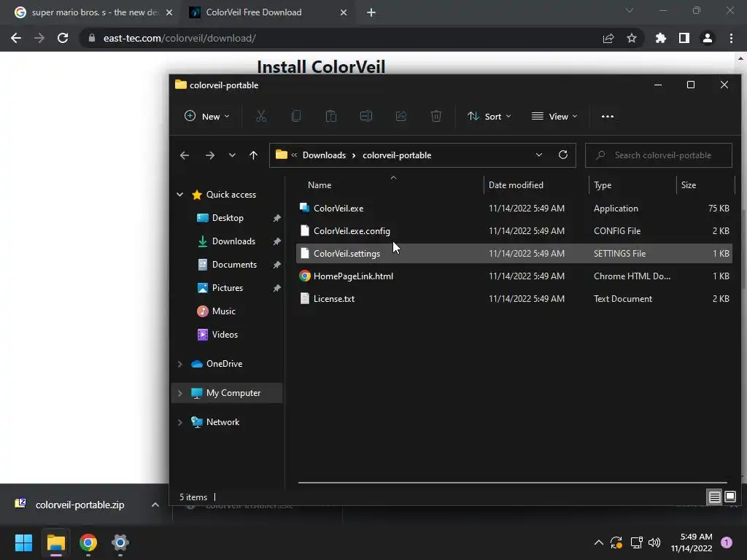Expand the My Computer tree node

click(179, 393)
